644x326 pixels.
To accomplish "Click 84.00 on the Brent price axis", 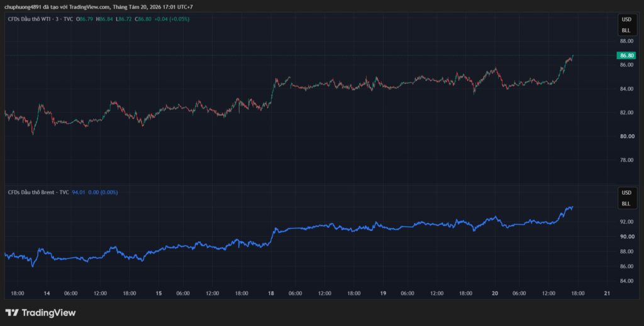I will (x=627, y=281).
